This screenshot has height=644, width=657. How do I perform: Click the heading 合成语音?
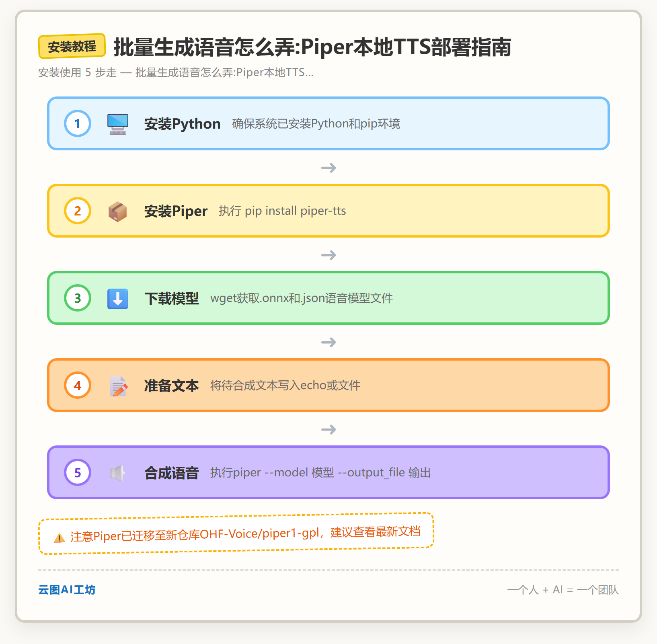pos(172,473)
